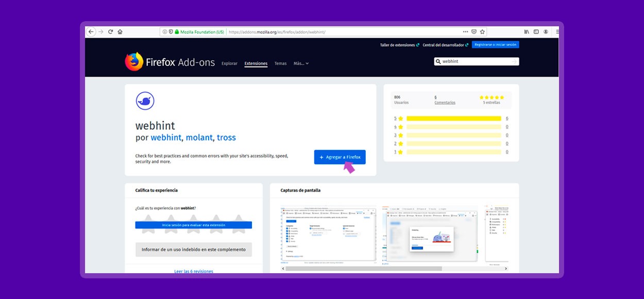This screenshot has width=644, height=299.
Task: Click Informar de un uso indebido button
Action: 194,250
